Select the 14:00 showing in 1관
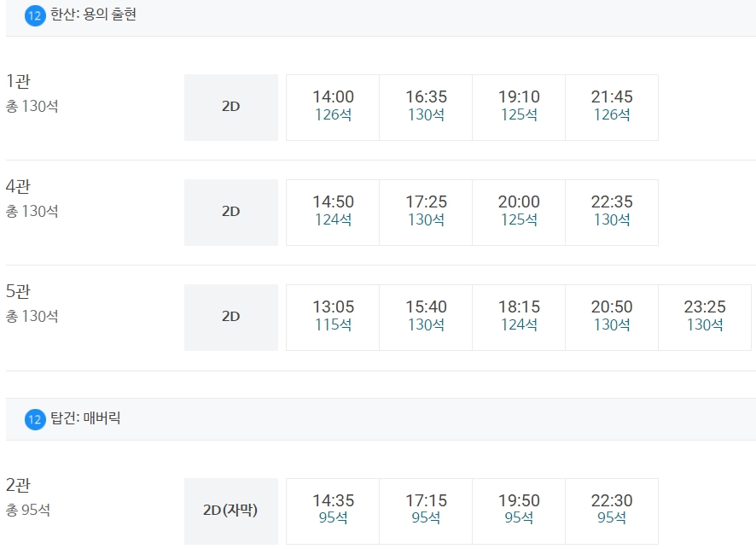Screen dimensions: 756x549 pyautogui.click(x=333, y=108)
